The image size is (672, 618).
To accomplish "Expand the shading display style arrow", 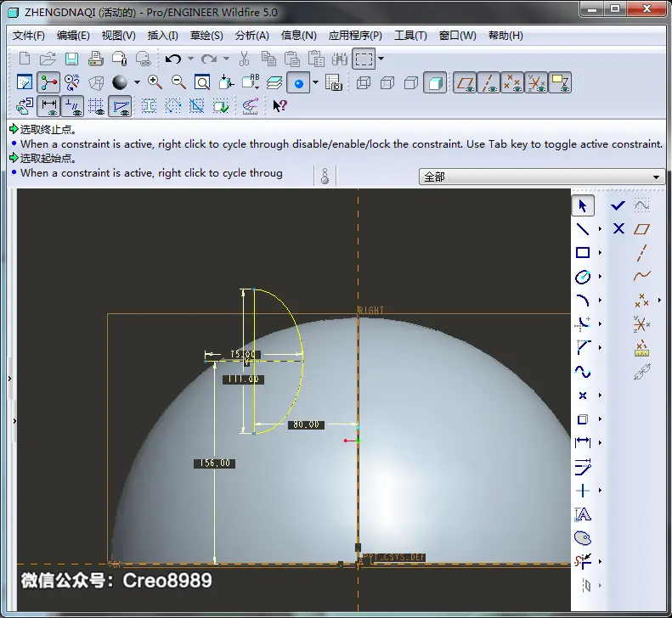I will [x=137, y=82].
